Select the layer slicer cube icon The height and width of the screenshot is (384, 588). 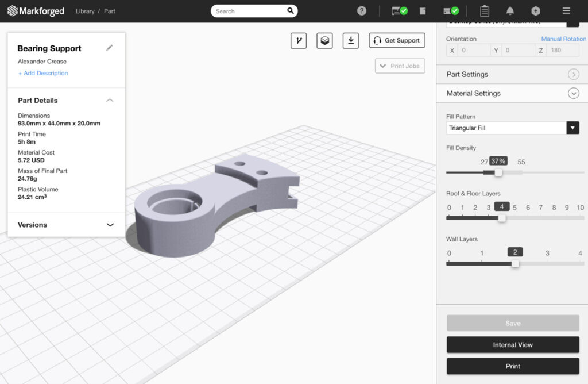coord(324,40)
